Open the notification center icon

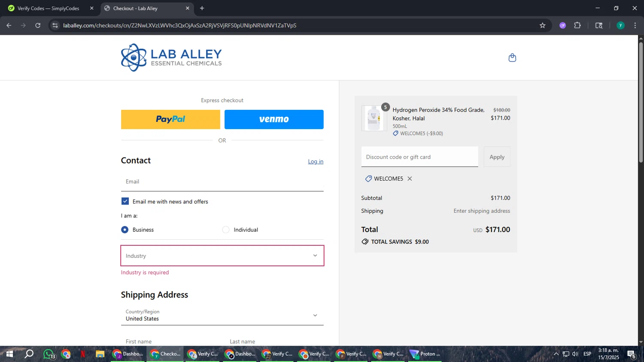632,354
